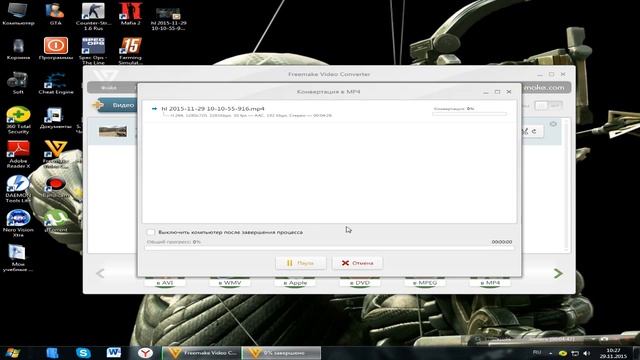Image resolution: width=640 pixels, height=360 pixels.
Task: Open the volume speaker tray icon
Action: [x=587, y=353]
